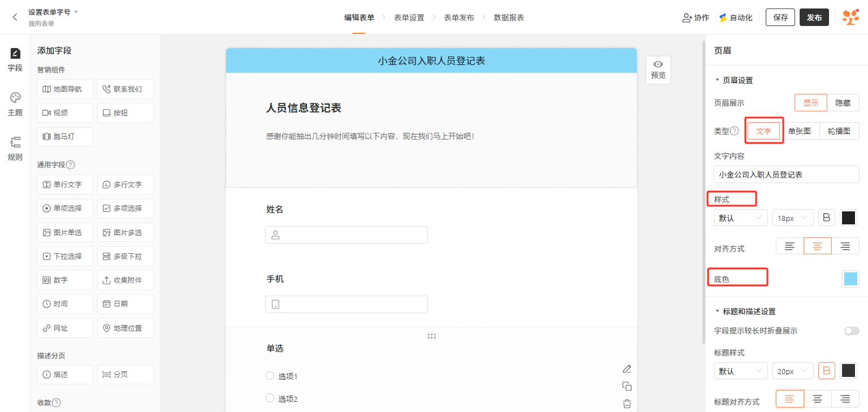Image resolution: width=868 pixels, height=412 pixels.
Task: Add a 日期 date field
Action: pos(125,303)
